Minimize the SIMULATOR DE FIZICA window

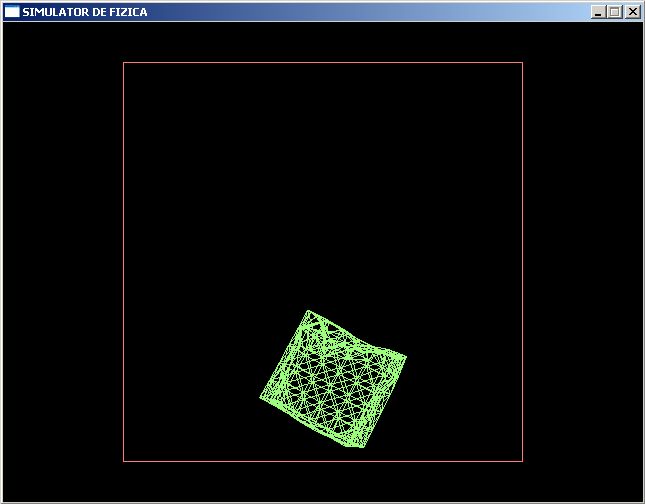click(x=599, y=12)
